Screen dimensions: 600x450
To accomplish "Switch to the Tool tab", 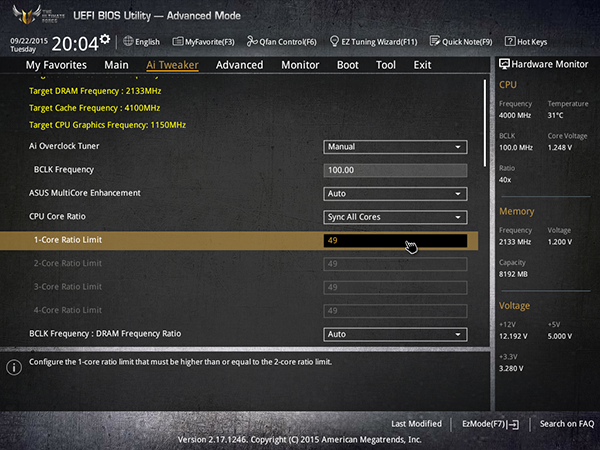I will [386, 65].
